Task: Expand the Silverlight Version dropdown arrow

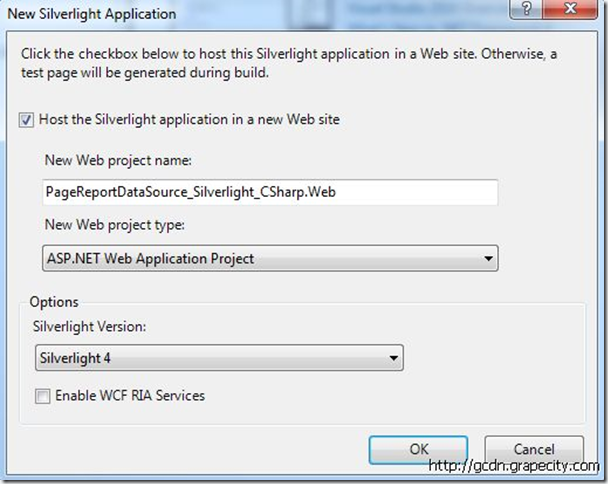Action: [x=394, y=357]
